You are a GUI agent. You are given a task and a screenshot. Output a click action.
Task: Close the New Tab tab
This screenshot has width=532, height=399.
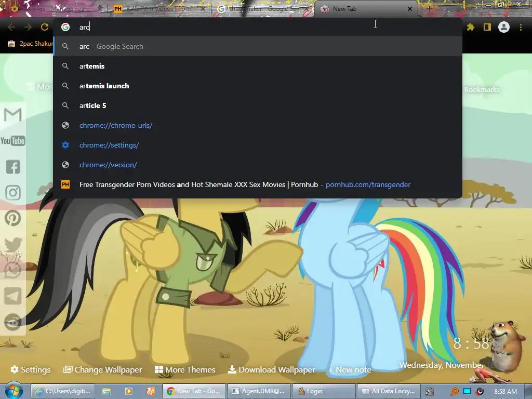pos(410,9)
